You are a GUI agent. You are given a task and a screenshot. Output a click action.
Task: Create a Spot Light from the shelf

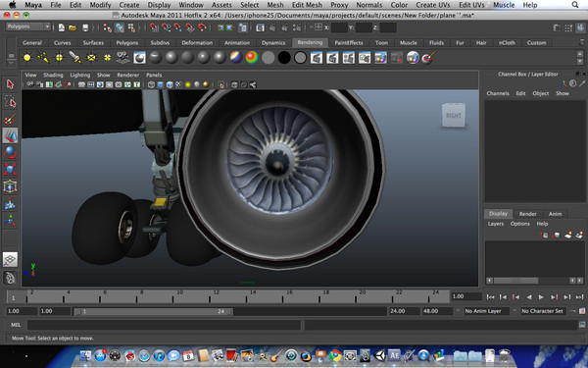tap(75, 58)
